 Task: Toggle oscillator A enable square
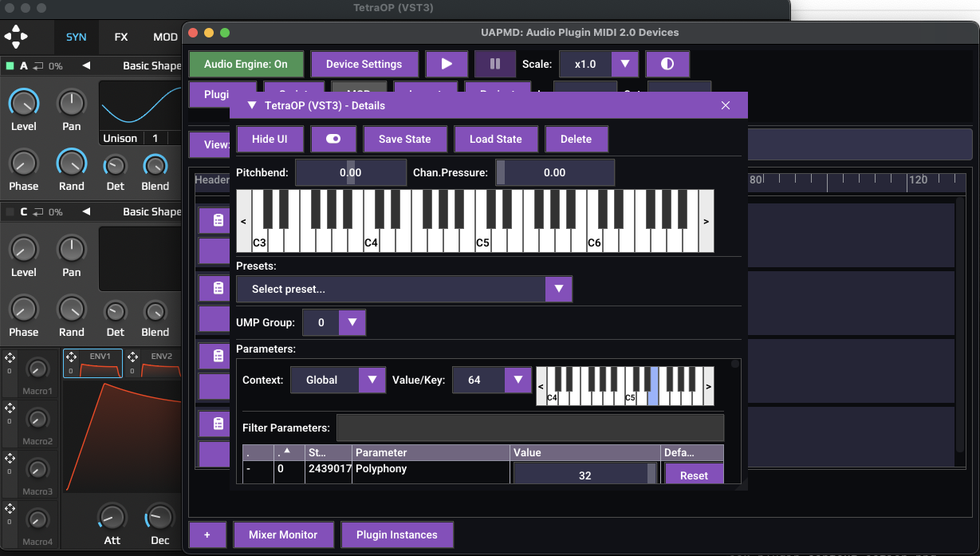click(x=10, y=66)
